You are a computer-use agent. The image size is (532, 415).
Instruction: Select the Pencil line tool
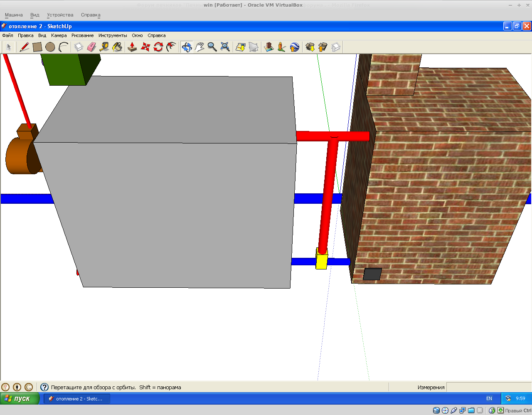pos(25,47)
